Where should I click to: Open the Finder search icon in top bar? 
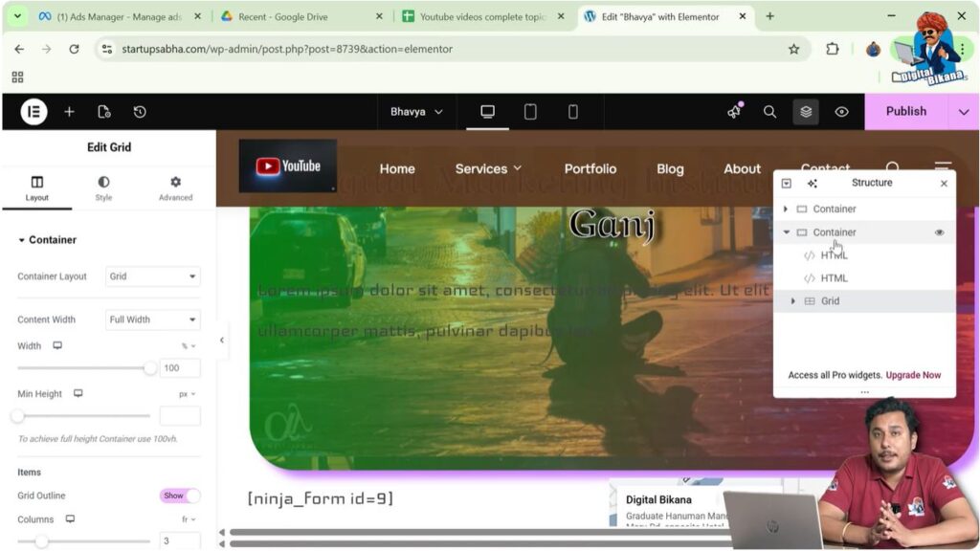pyautogui.click(x=769, y=112)
